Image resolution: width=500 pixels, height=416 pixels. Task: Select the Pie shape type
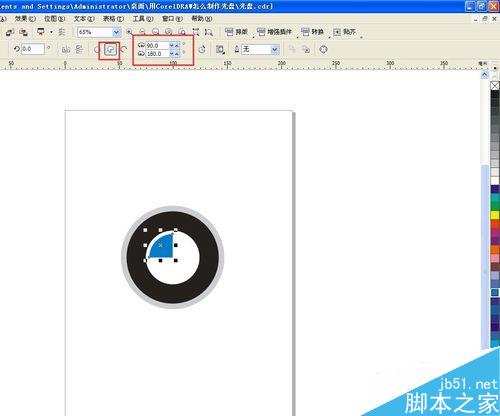pos(111,50)
